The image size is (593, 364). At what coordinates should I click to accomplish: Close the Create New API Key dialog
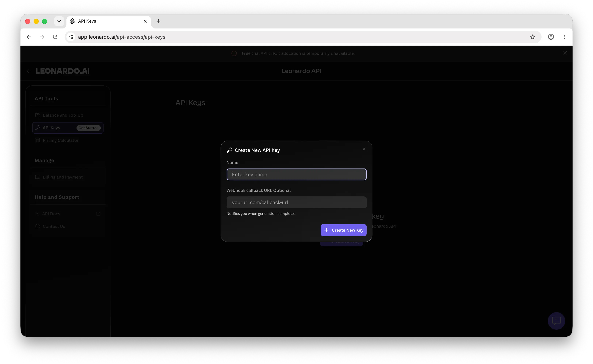pyautogui.click(x=364, y=149)
